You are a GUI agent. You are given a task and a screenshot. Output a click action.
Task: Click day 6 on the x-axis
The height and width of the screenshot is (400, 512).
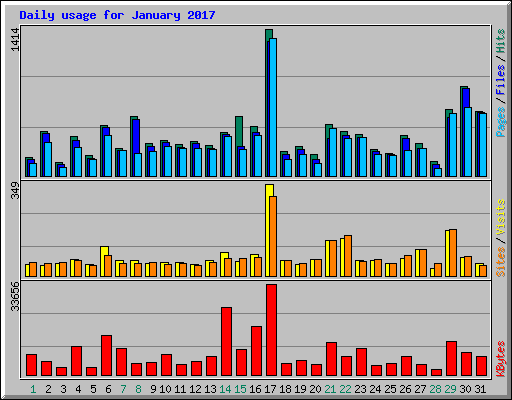coord(108,389)
